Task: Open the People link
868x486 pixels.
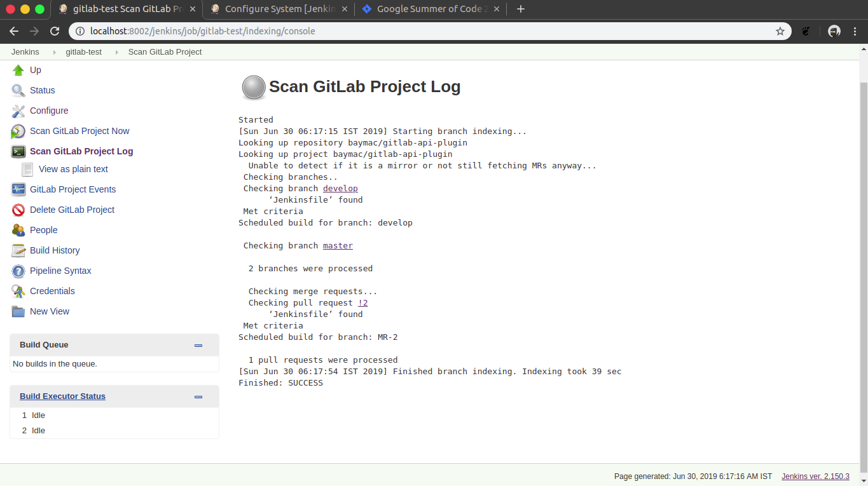Action: 44,230
